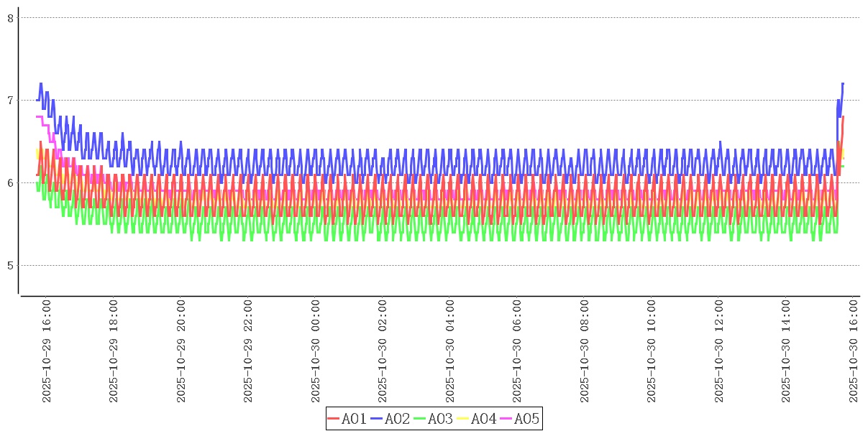Viewport: 868px width, 431px height.
Task: Click the yellow A04 legend color swatch
Action: coord(462,419)
